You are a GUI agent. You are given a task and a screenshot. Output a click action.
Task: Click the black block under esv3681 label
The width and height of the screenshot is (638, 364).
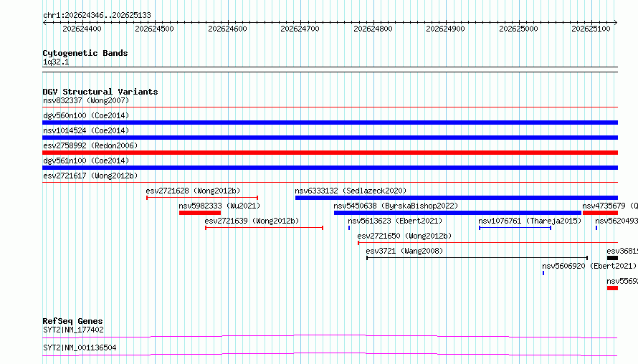pyautogui.click(x=612, y=258)
